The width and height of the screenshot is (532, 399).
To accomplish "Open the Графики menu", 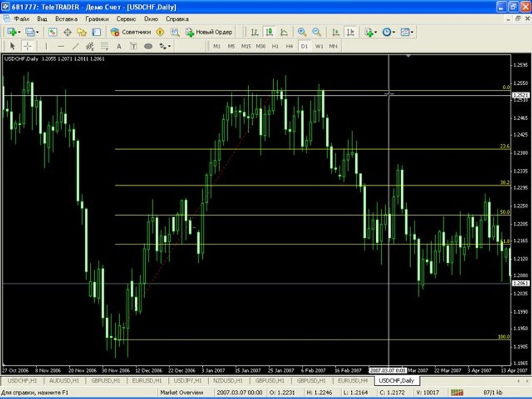I will pyautogui.click(x=97, y=19).
